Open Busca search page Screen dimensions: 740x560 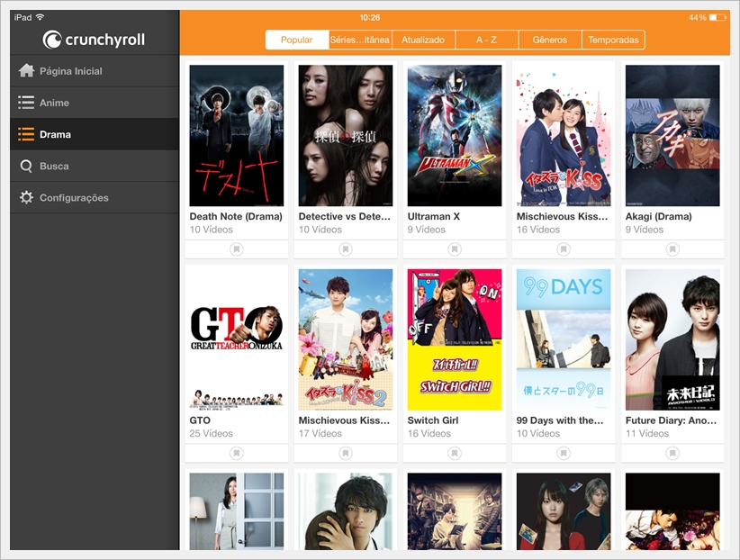[95, 166]
